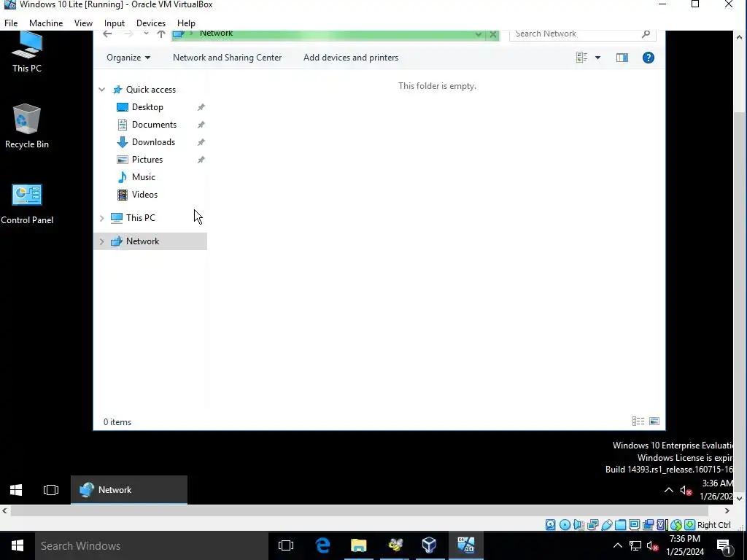
Task: Click the Help question mark icon in Explorer
Action: coord(648,58)
